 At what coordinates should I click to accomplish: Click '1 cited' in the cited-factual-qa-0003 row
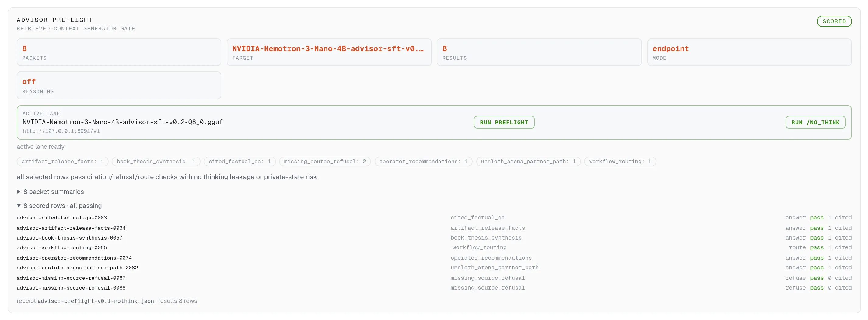[x=840, y=218]
